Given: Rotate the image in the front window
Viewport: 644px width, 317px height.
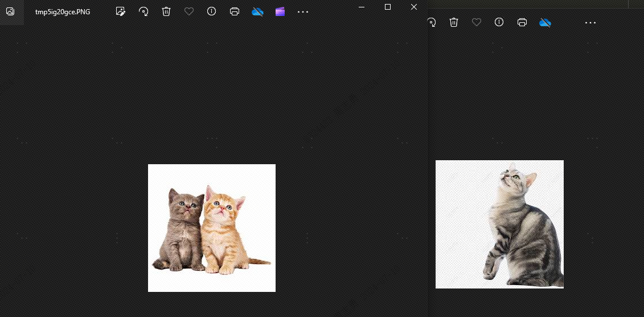Looking at the screenshot, I should tap(143, 11).
